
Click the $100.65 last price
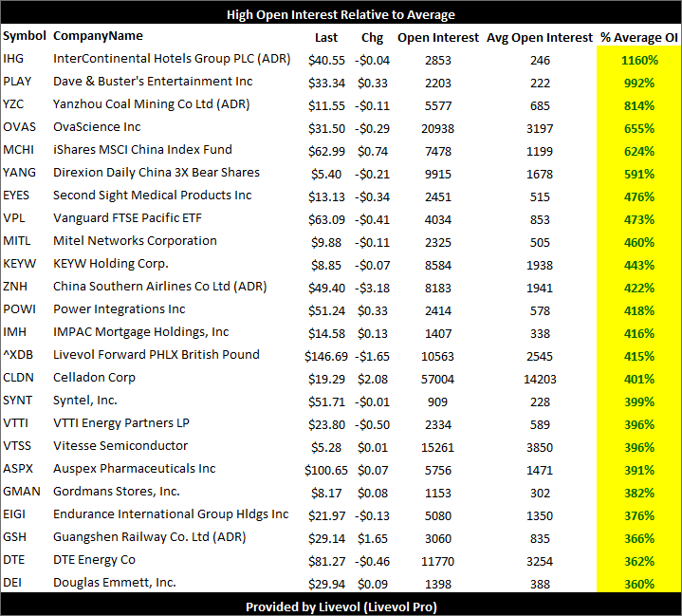point(326,470)
